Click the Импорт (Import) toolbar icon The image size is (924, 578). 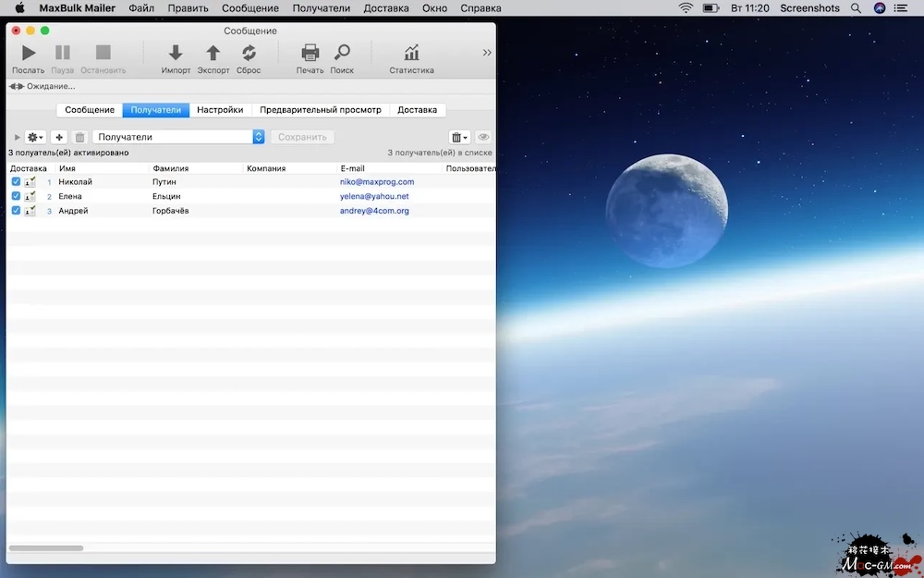pos(176,54)
